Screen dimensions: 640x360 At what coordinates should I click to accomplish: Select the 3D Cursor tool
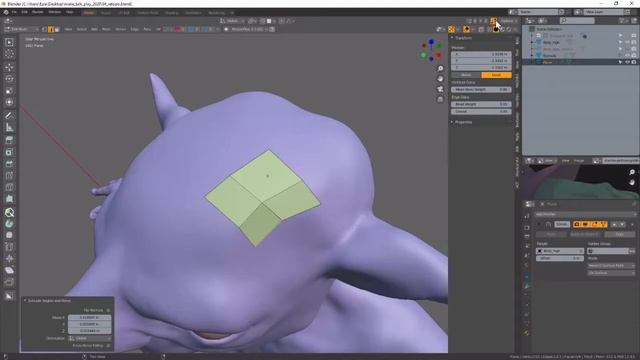(9, 54)
